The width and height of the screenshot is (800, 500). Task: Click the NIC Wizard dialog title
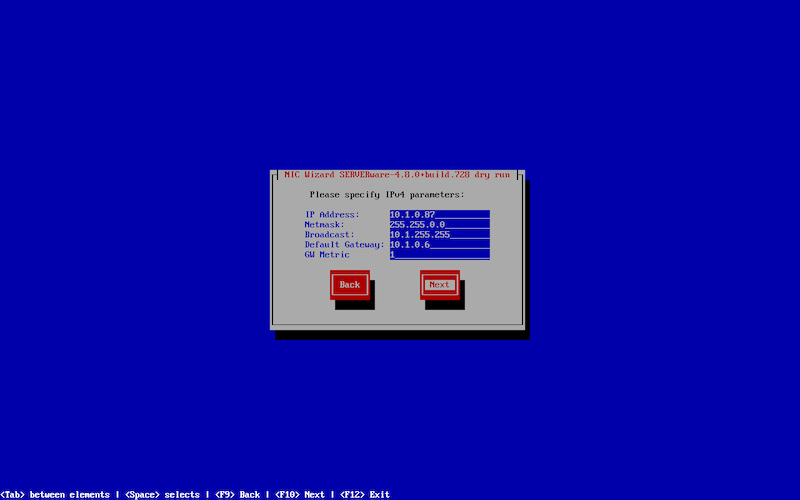397,174
